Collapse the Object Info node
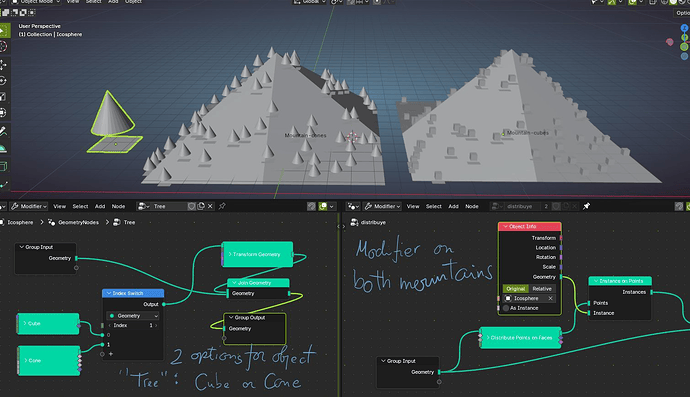 [505, 226]
